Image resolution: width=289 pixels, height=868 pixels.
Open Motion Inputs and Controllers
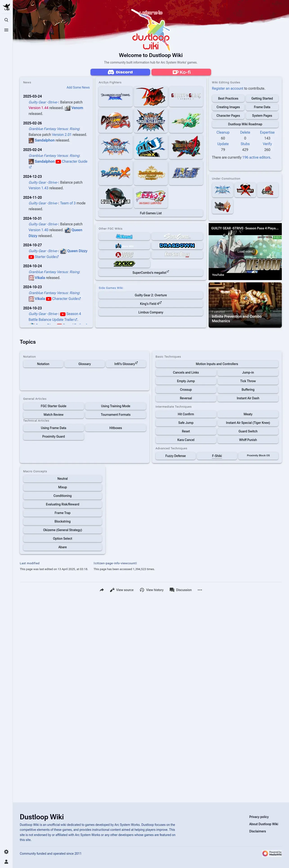point(217,364)
